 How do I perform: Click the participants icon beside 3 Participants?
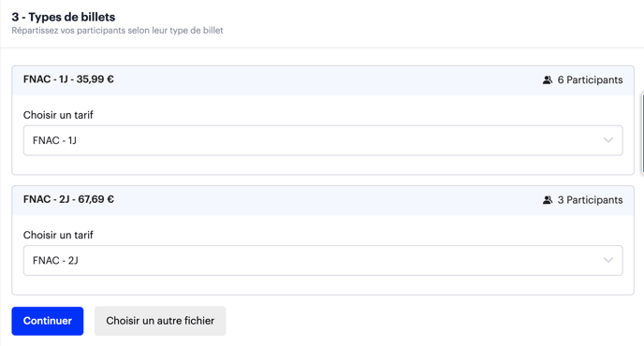pos(547,200)
